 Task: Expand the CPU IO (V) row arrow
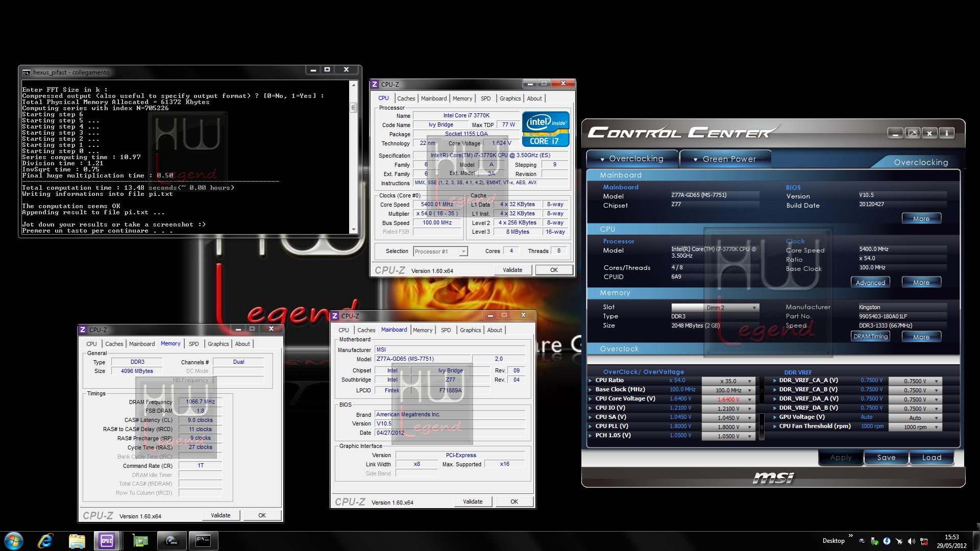[591, 408]
